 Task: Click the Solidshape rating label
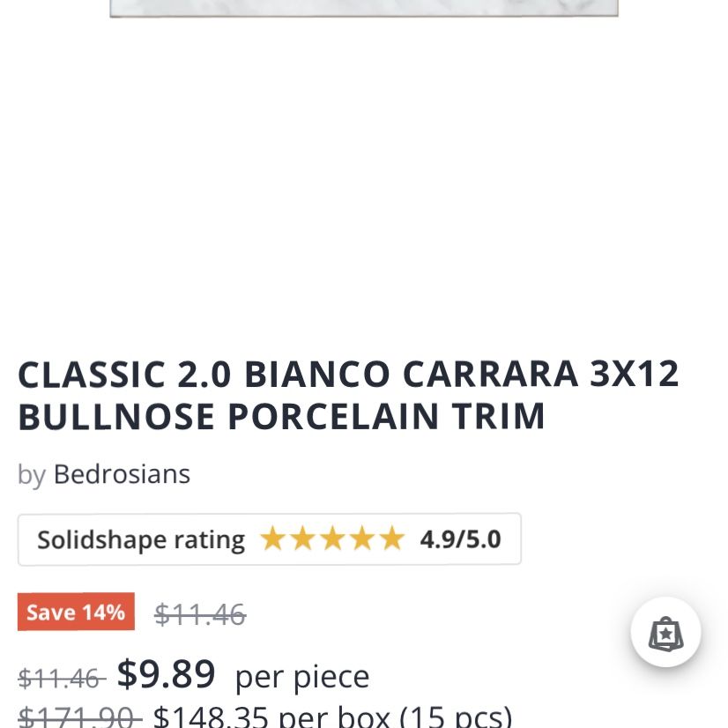(x=141, y=539)
